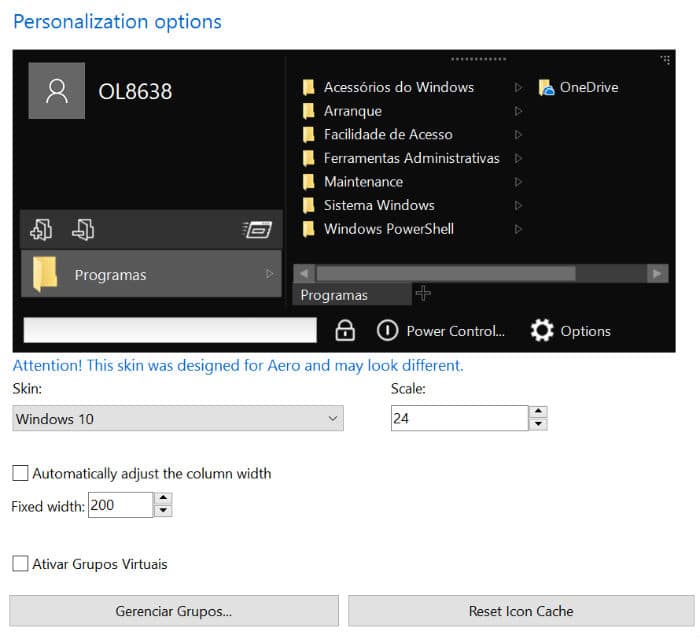Click the Sistema Windows label

(379, 205)
